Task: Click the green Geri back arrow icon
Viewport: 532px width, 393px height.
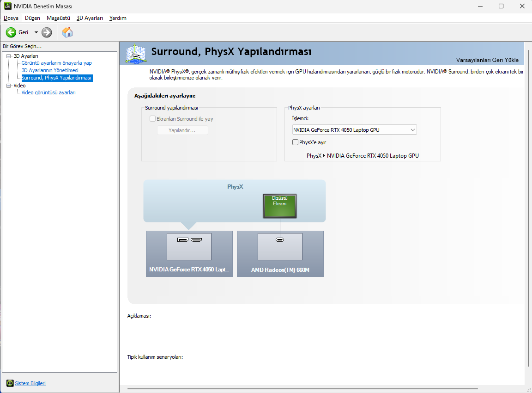Action: 11,32
